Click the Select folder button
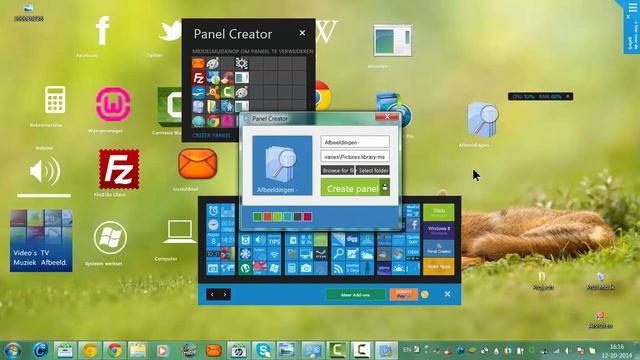Image resolution: width=640 pixels, height=360 pixels. [373, 170]
